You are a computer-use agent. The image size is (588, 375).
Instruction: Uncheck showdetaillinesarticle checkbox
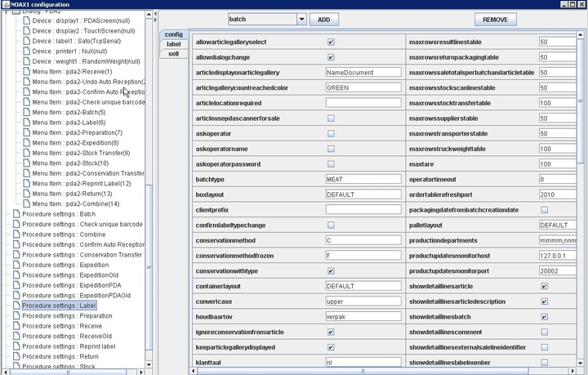[545, 286]
